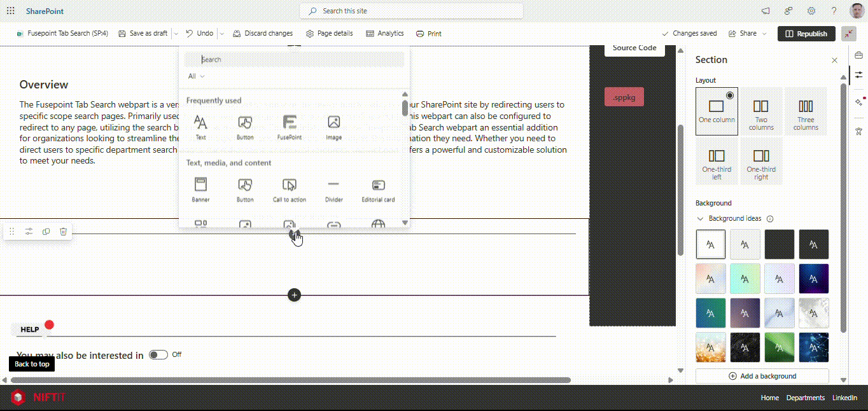Focus the Search this site box
Screen dimensions: 868x411
click(x=411, y=11)
